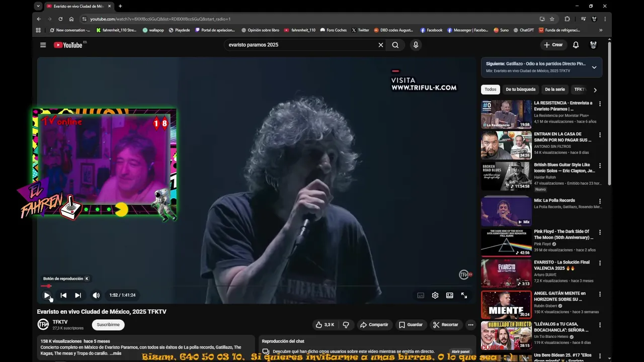Open the tab search dropdown arrow
644x362 pixels.
point(38,6)
